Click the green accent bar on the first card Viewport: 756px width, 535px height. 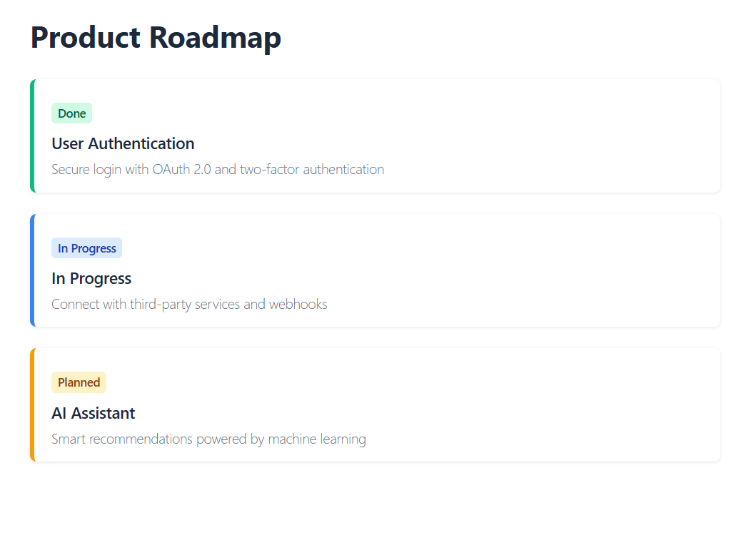click(32, 136)
